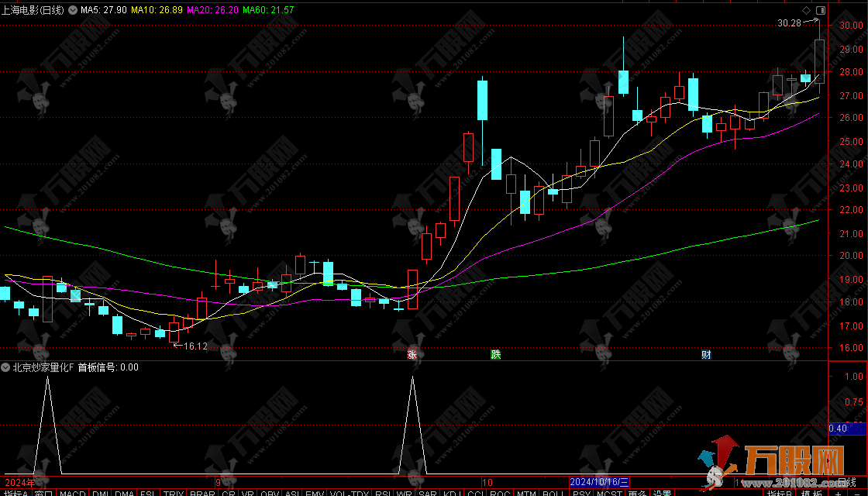868x496 pixels.
Task: Click the MA20: 26.20 label
Action: coord(212,10)
